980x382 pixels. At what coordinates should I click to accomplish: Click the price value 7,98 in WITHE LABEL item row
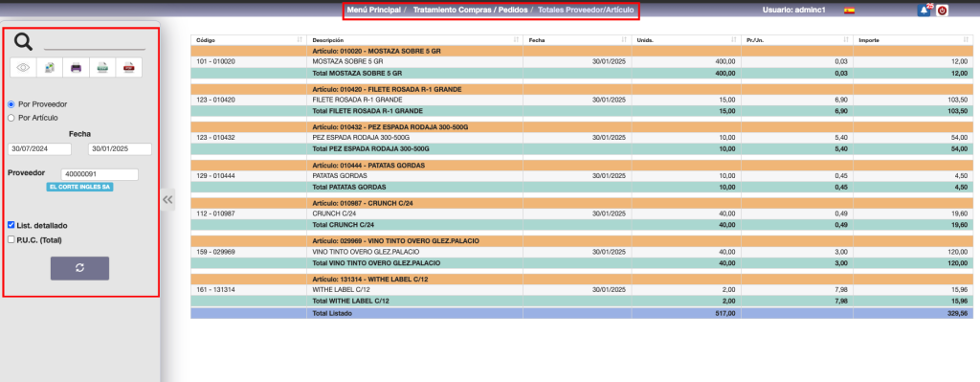(842, 289)
